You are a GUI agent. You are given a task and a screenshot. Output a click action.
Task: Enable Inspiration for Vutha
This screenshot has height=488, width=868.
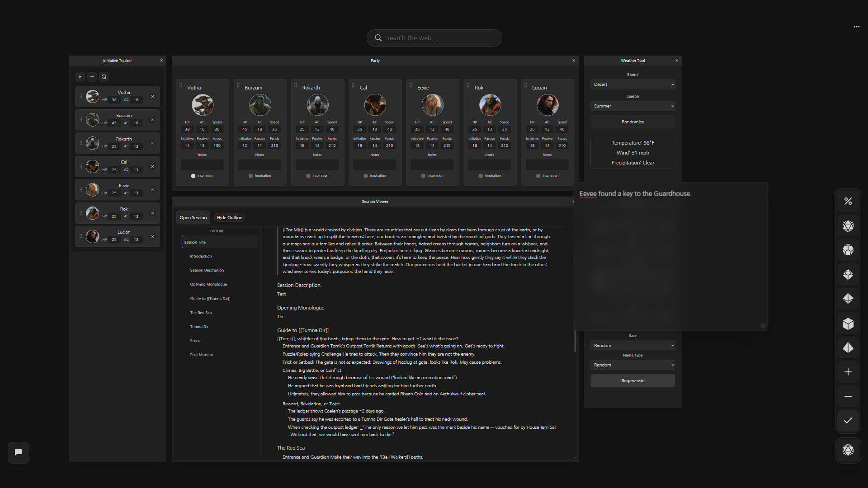(x=193, y=176)
